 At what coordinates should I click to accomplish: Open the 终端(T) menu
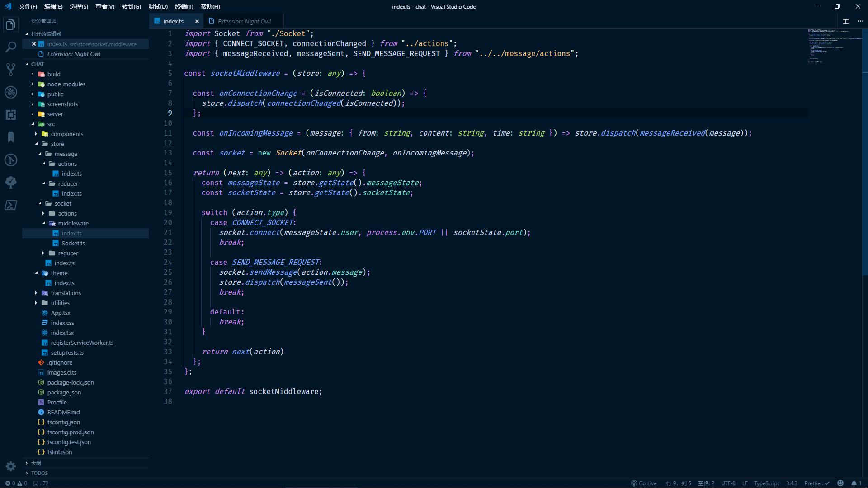[184, 6]
